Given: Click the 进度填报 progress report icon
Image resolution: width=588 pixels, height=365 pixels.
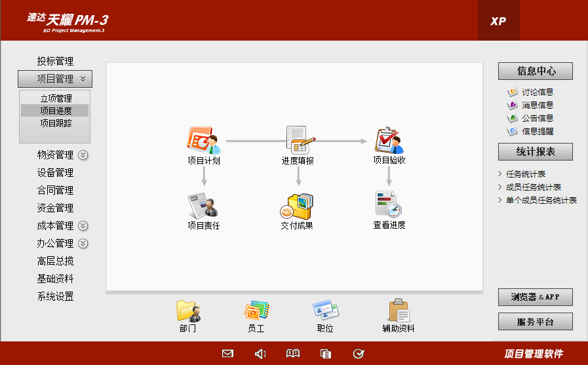Looking at the screenshot, I should point(298,140).
